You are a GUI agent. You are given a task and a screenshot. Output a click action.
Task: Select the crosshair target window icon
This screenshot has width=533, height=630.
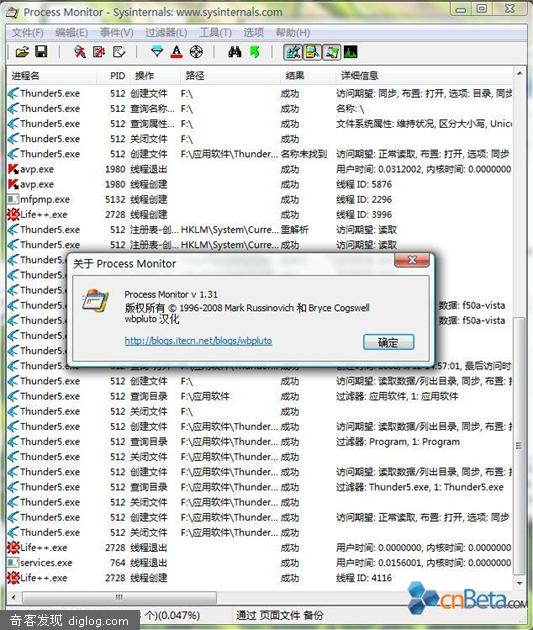[x=196, y=52]
